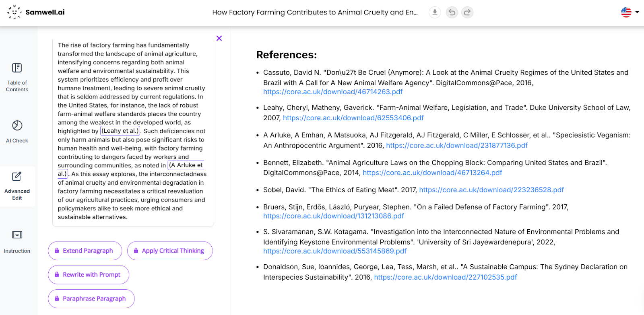644x315 pixels.
Task: Click the essay title in the header
Action: (x=315, y=12)
